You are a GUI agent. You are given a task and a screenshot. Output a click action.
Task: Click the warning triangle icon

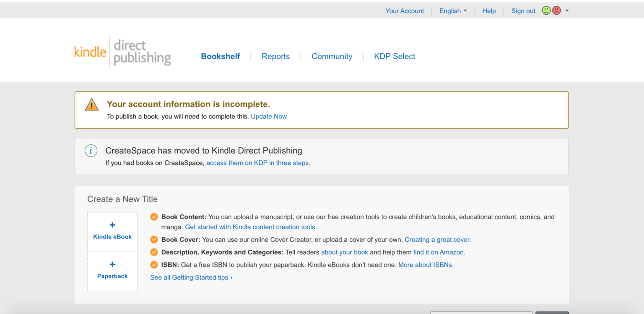[92, 105]
